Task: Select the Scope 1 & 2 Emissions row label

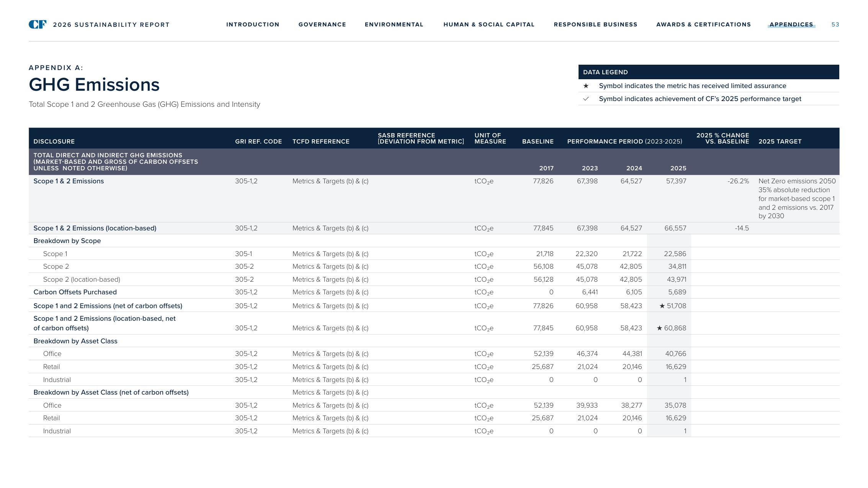Action: coord(69,181)
